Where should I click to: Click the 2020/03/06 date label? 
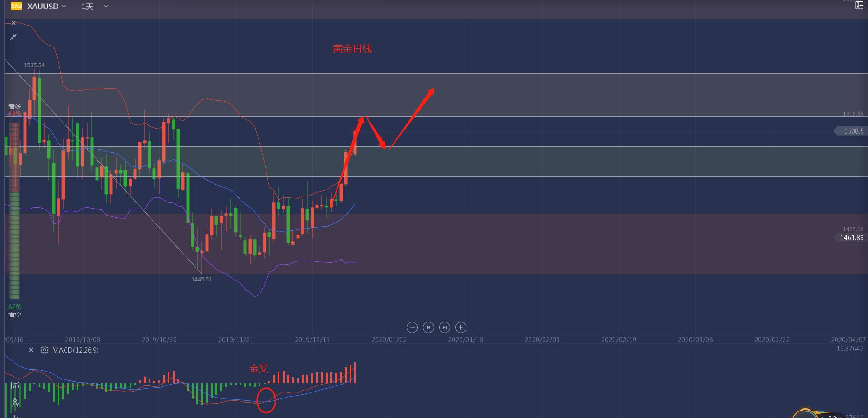click(x=695, y=340)
